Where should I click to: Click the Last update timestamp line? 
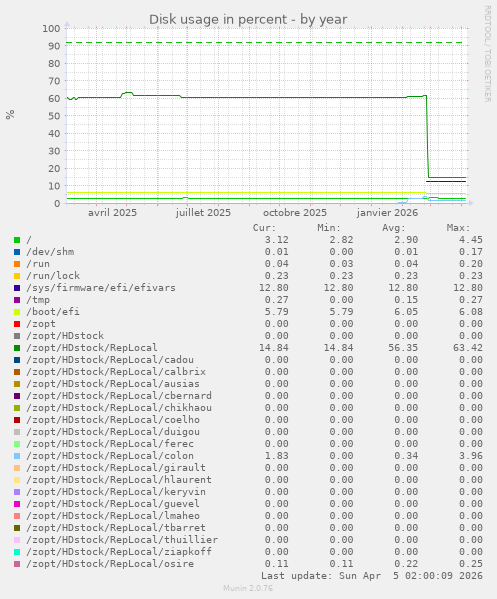pos(372,576)
